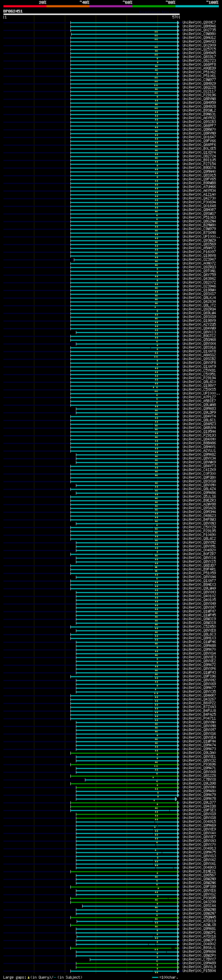Open hit UniRef100_Q9M475
Image resolution: width=222 pixels, height=980 pixels.
199,852
